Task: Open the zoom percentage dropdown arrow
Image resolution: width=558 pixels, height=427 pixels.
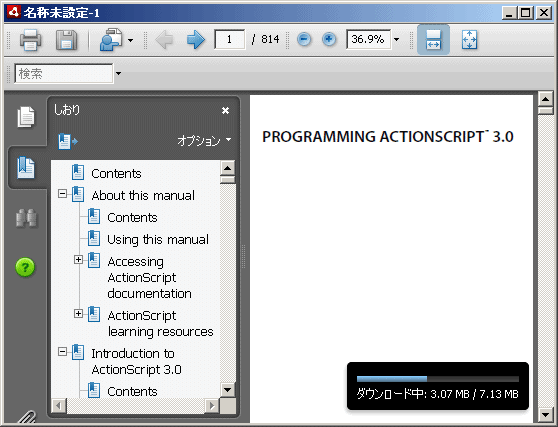Action: (x=396, y=39)
